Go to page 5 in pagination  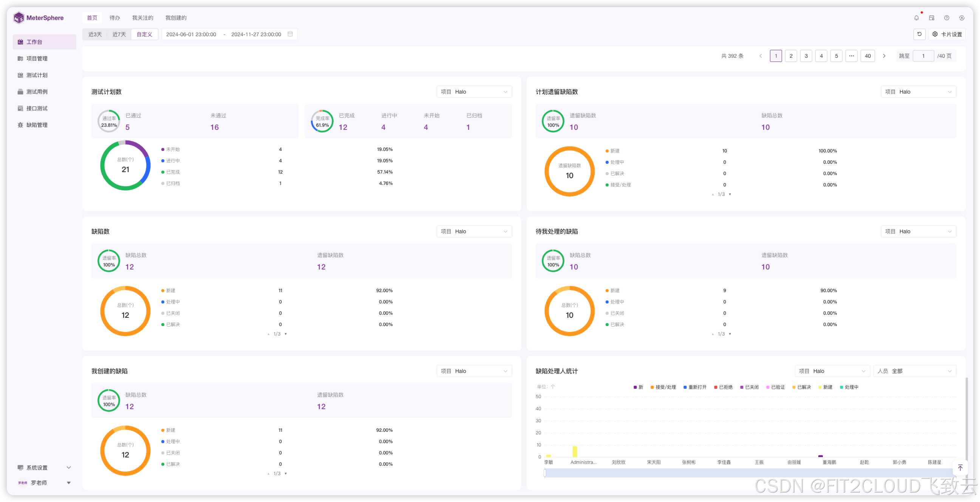click(836, 56)
